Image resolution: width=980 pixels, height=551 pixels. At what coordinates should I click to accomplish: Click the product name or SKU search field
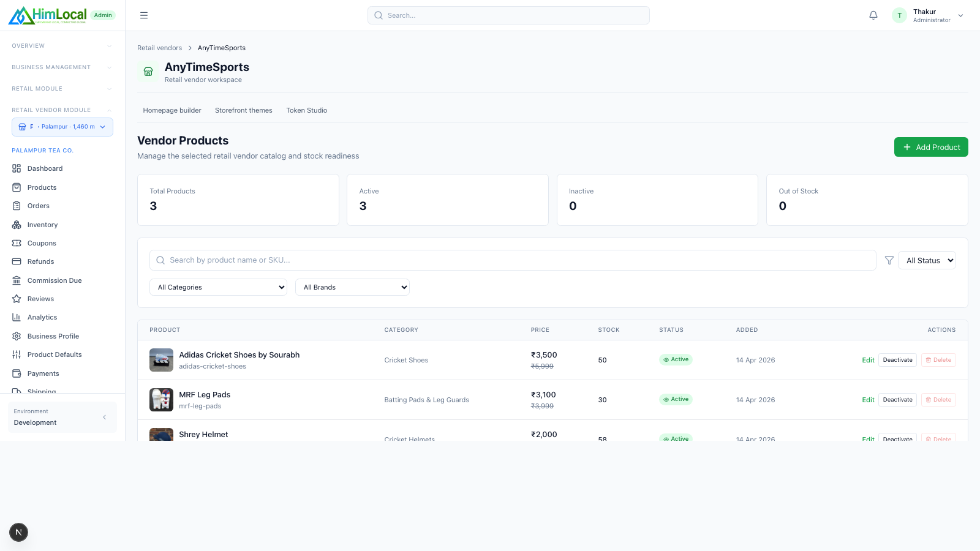pos(513,260)
